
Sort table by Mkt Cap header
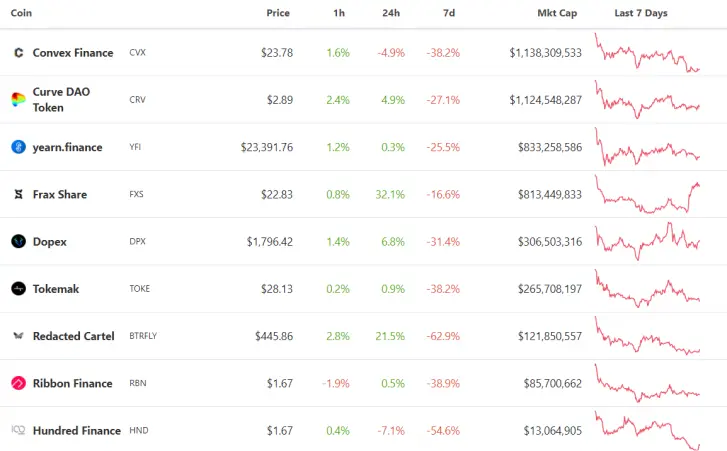pyautogui.click(x=557, y=13)
